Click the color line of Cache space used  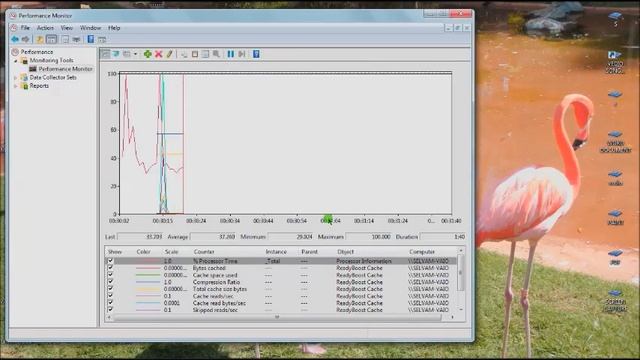(148, 275)
